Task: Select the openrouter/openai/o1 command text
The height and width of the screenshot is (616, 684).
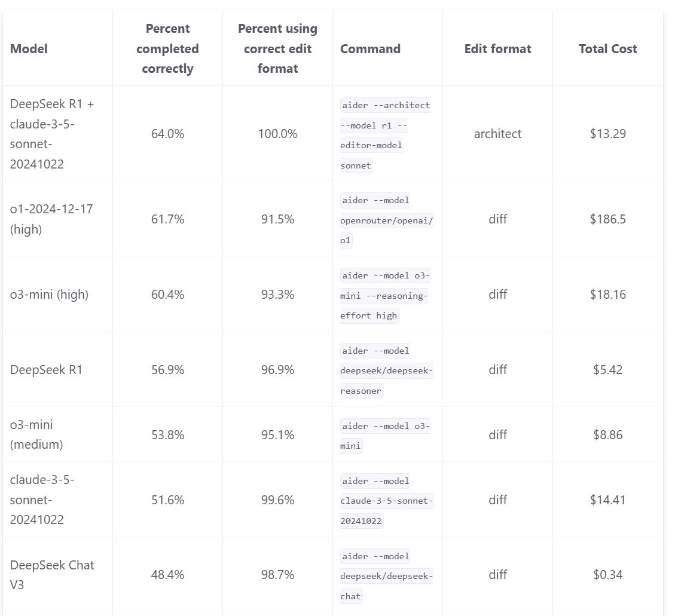Action: click(386, 220)
